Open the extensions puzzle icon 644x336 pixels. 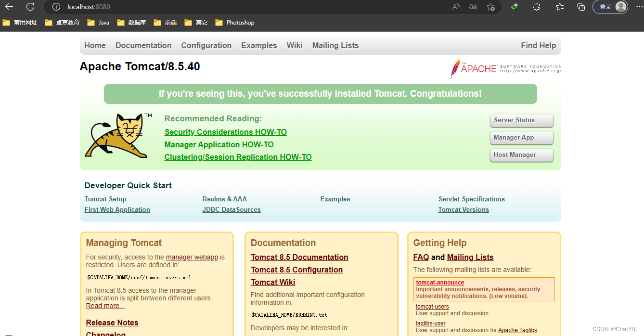tap(536, 7)
